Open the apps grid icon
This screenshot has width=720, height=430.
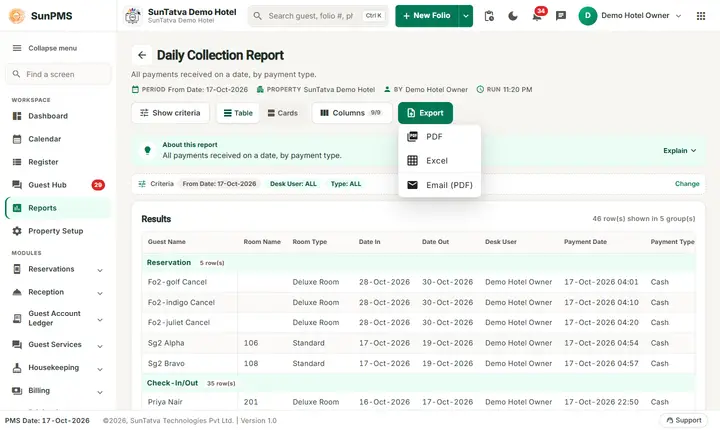point(701,16)
